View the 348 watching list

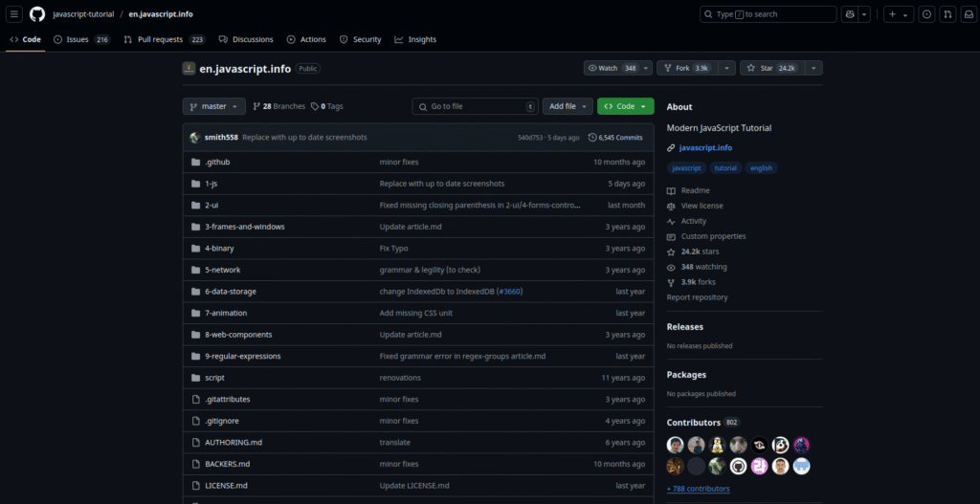pyautogui.click(x=697, y=267)
